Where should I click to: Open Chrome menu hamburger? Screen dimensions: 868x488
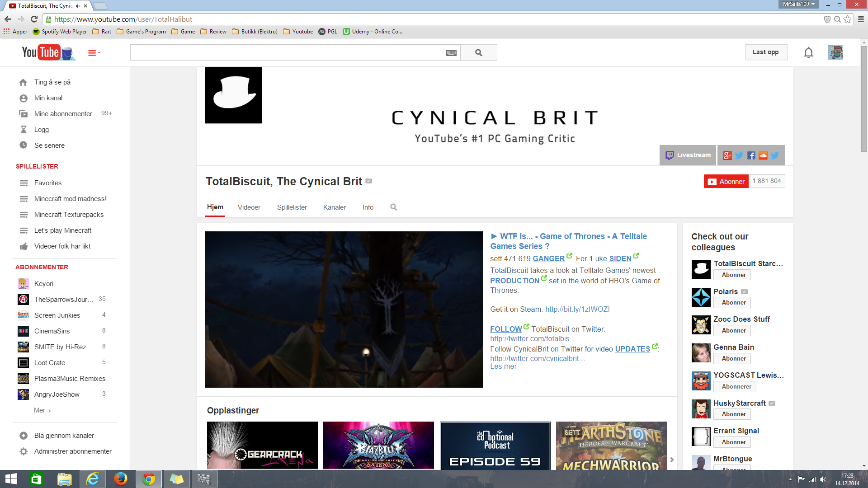click(861, 19)
